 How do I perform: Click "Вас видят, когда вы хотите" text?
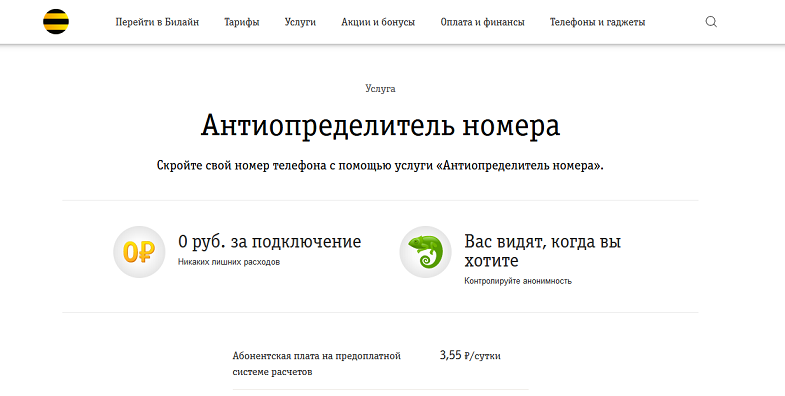coord(543,251)
